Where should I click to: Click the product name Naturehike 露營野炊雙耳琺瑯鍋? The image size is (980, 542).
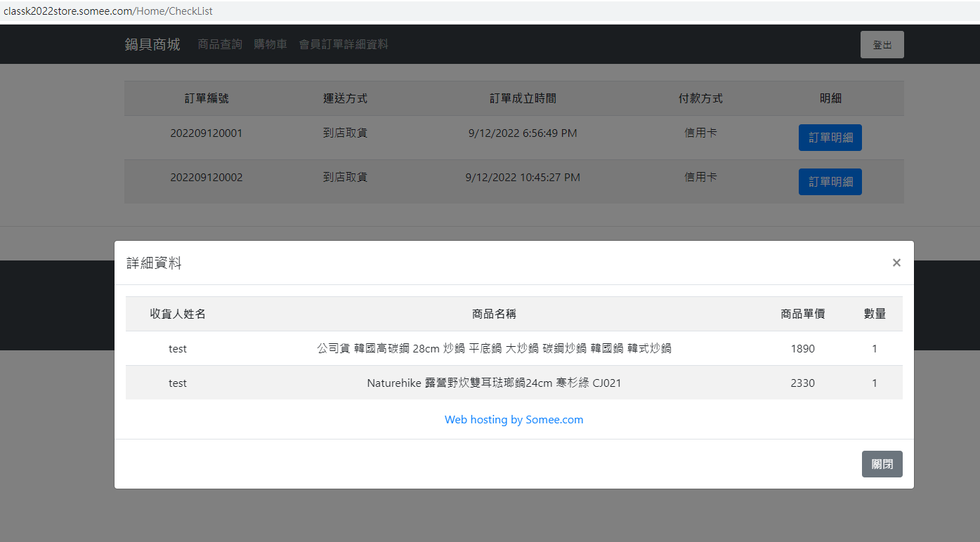(495, 383)
